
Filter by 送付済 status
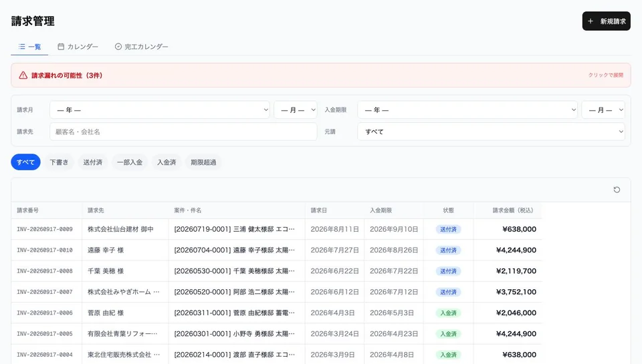93,162
